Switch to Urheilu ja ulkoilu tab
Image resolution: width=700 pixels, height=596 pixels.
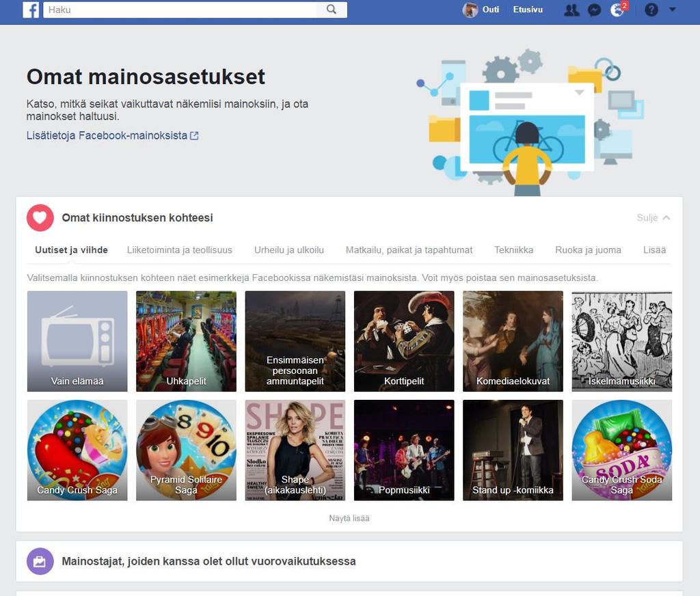tap(289, 250)
